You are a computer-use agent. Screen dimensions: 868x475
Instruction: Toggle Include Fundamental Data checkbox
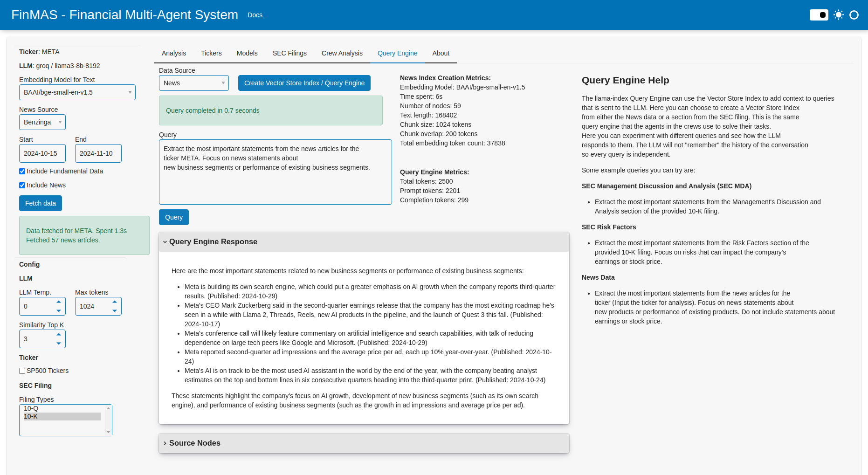(22, 172)
